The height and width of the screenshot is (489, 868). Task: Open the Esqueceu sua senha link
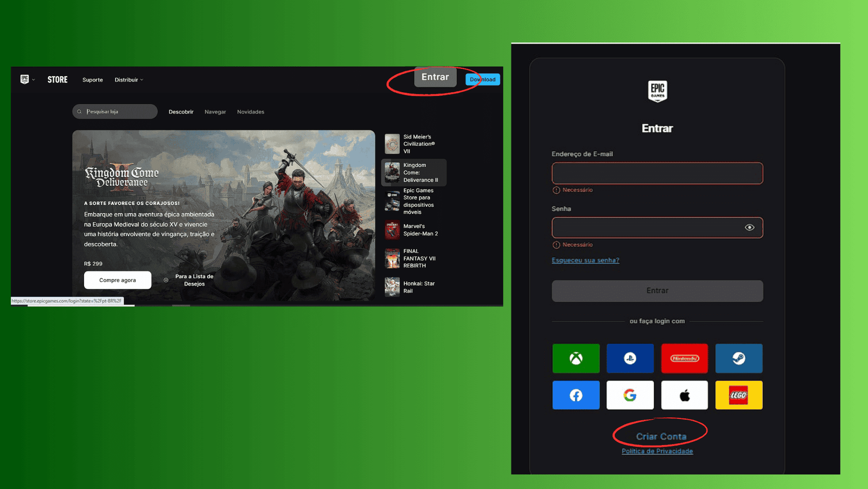pyautogui.click(x=585, y=261)
